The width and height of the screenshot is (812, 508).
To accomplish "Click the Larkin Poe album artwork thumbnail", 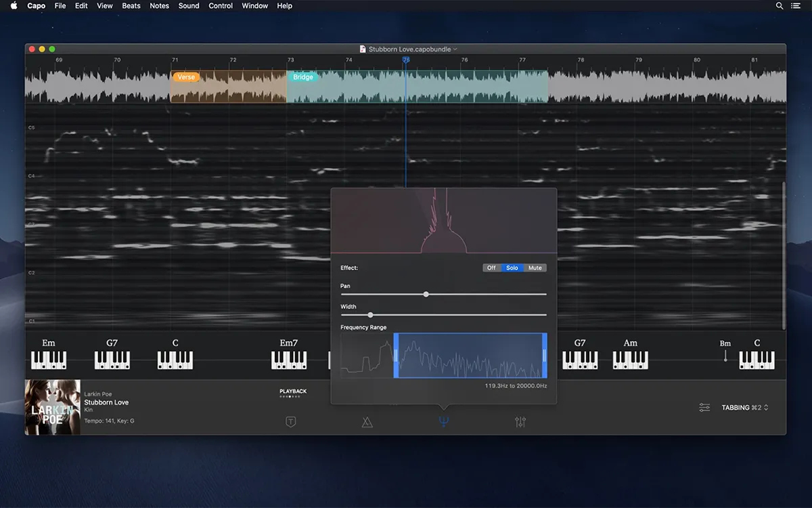I will [52, 407].
